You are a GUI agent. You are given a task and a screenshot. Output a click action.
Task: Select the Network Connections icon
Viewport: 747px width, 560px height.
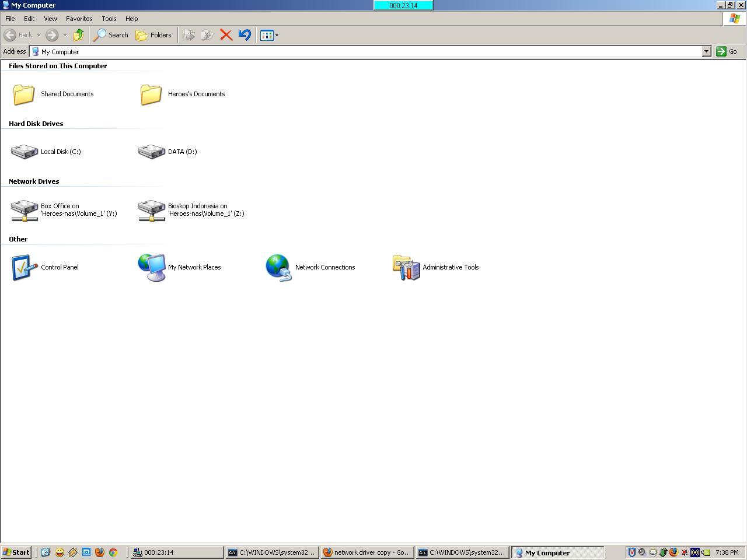point(279,267)
